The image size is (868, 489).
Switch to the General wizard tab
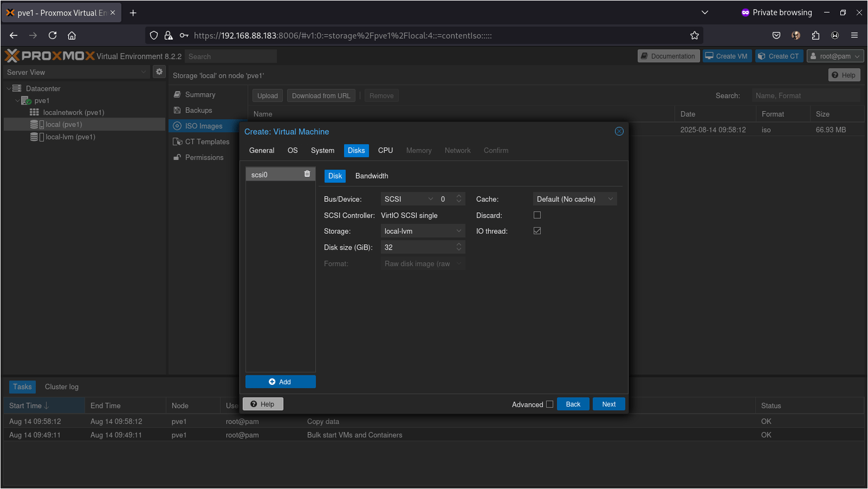[261, 150]
